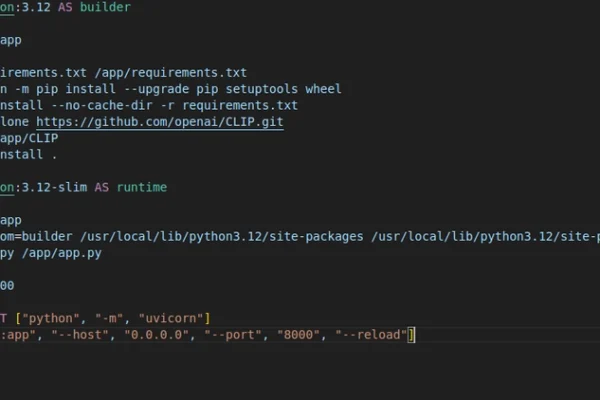Click the "8000" port value
600x400 pixels.
[x=298, y=335]
